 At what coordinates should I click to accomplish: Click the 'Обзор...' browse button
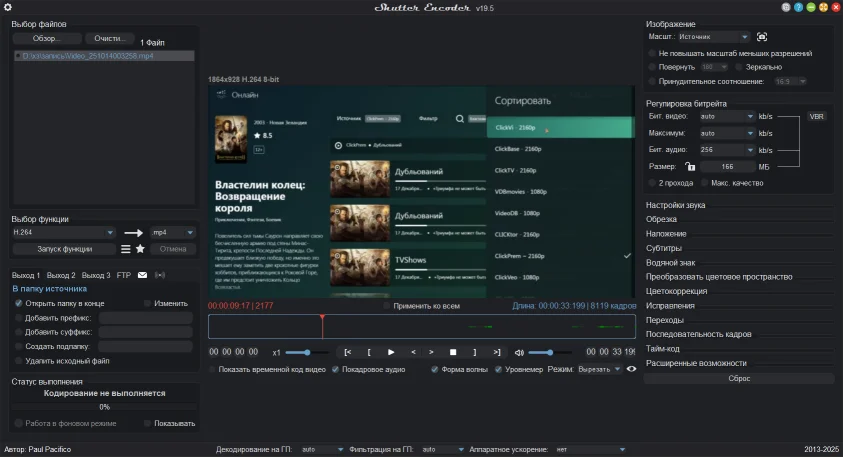[x=46, y=39]
